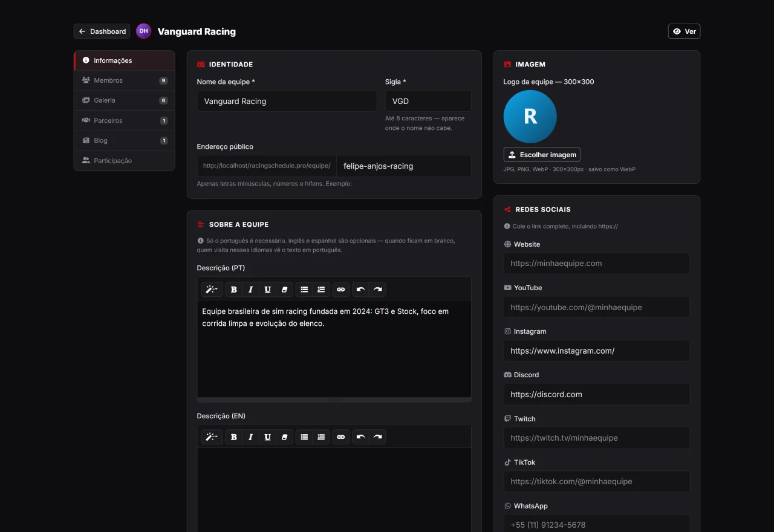
Task: Click the Ver eye button
Action: [684, 31]
